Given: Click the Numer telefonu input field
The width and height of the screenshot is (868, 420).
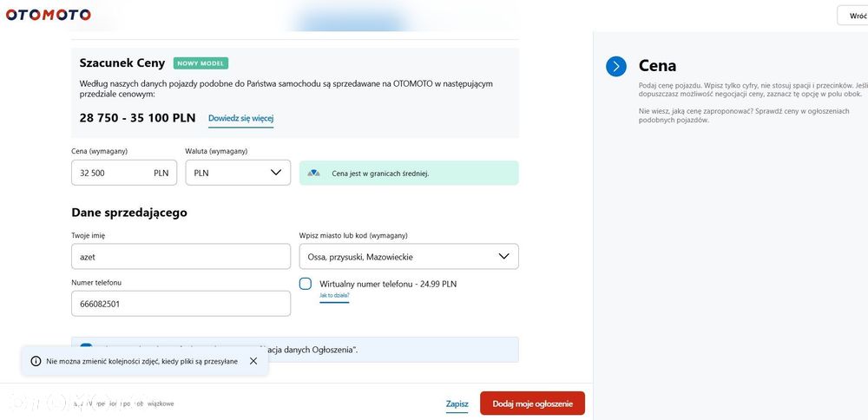Looking at the screenshot, I should click(181, 304).
